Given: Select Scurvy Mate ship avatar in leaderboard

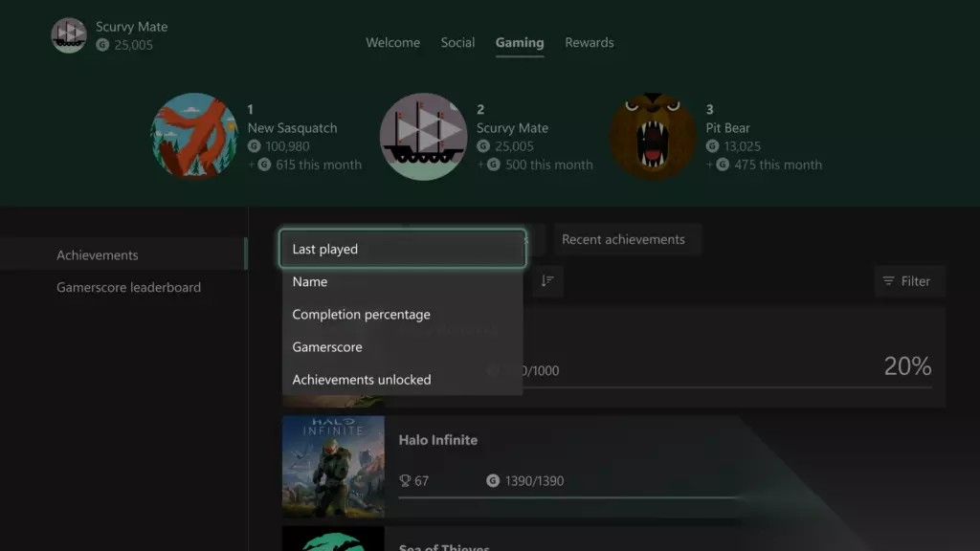Looking at the screenshot, I should click(x=424, y=137).
